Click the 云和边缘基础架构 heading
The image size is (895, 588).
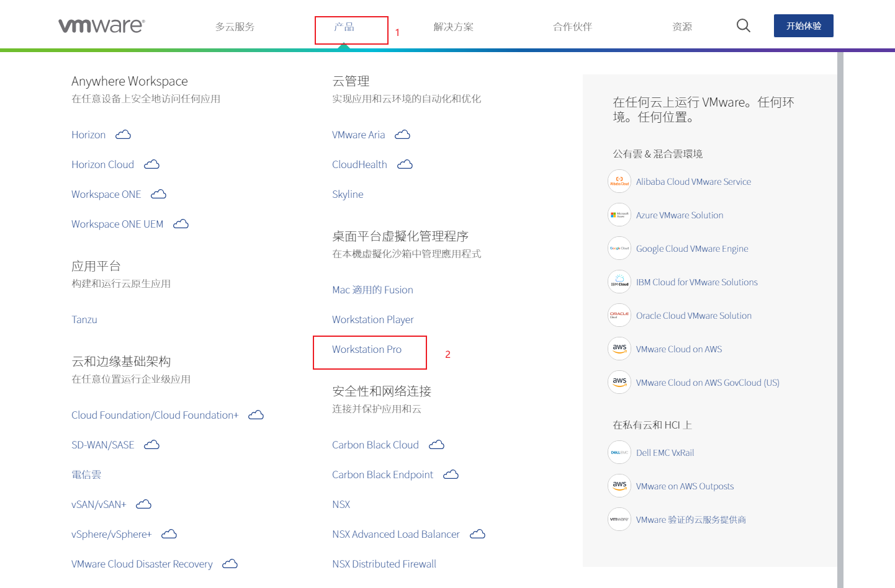coord(121,362)
